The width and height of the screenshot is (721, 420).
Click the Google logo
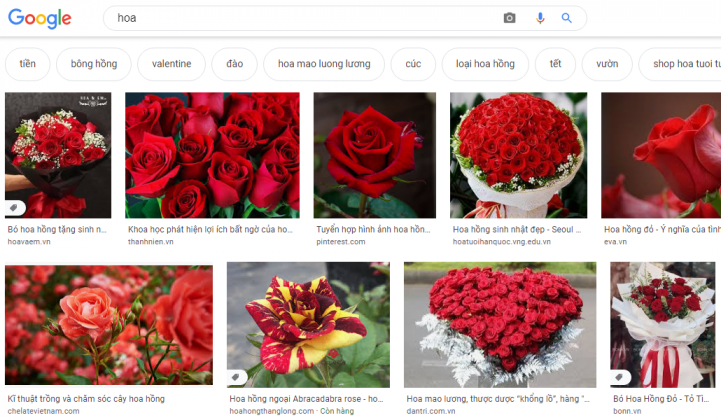click(40, 18)
